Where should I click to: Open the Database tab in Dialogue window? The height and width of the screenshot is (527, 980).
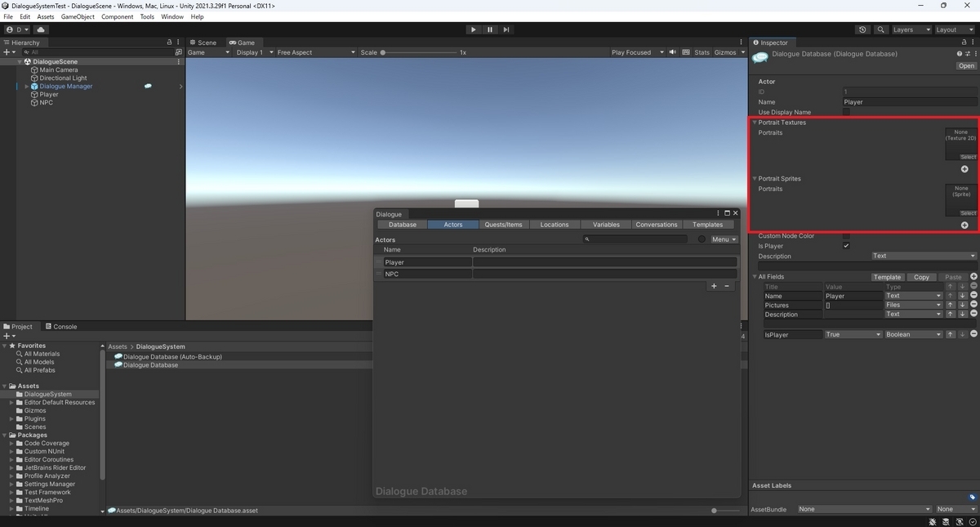(402, 225)
